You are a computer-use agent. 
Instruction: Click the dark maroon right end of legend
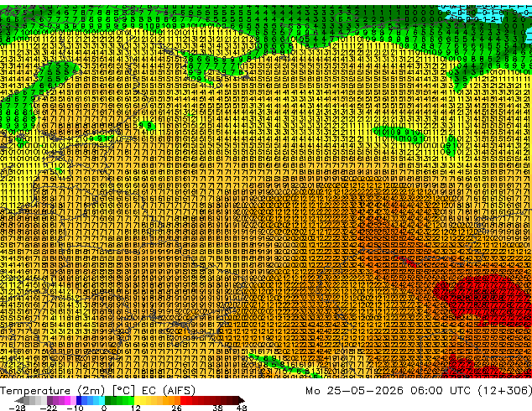tap(241, 400)
